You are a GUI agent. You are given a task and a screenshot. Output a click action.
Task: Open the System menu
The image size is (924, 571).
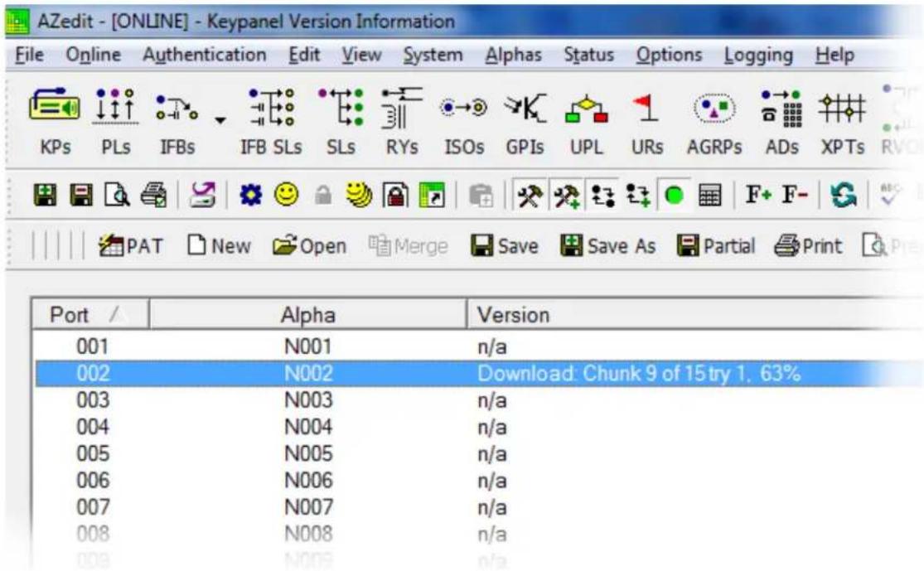pyautogui.click(x=433, y=55)
